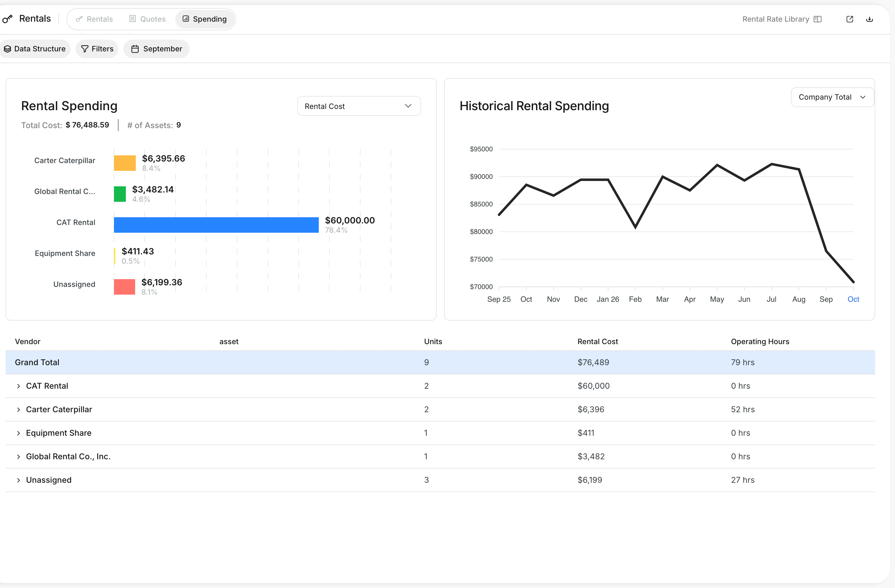Click the Rental Rate Library panel icon

[x=818, y=19]
